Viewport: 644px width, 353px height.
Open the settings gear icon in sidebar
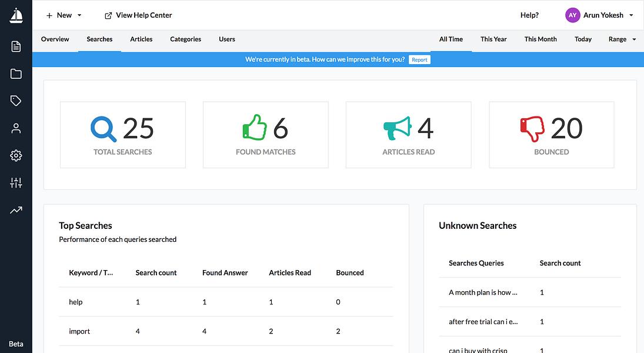(x=16, y=155)
